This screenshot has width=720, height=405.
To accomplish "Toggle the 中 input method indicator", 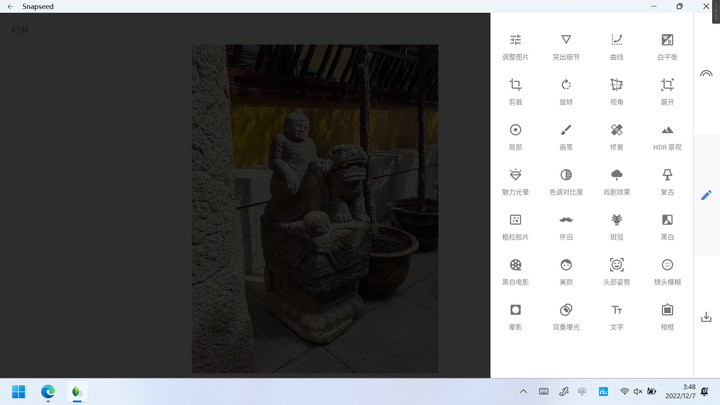I will point(582,391).
